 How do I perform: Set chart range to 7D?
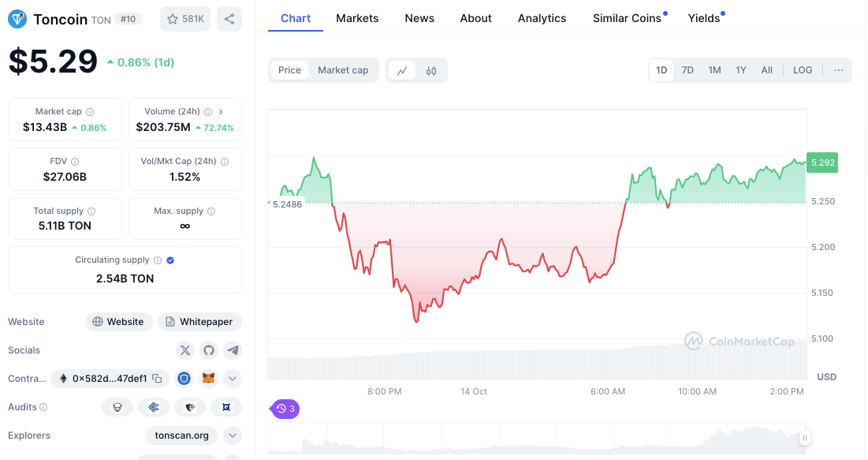click(x=687, y=70)
